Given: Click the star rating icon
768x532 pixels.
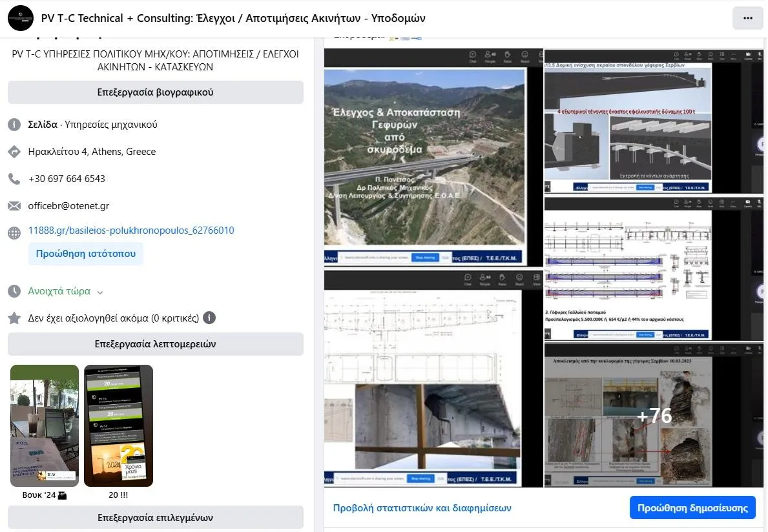Looking at the screenshot, I should [x=14, y=318].
